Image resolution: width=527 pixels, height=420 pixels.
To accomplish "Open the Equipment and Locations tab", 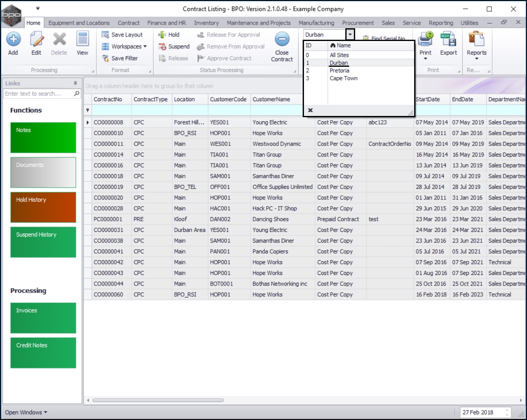I will click(x=79, y=23).
